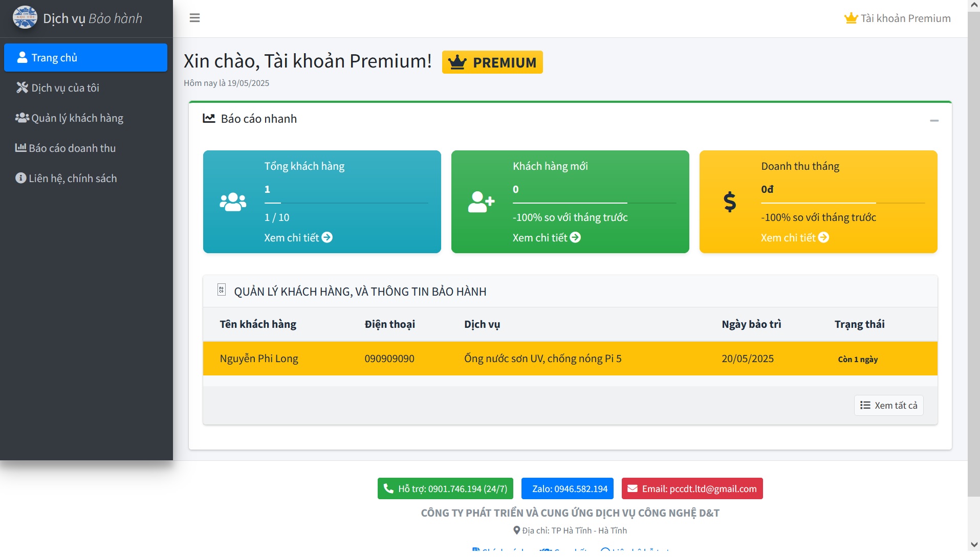Click the Dịch vụ Bảo hành logo
The image size is (980, 557).
(25, 18)
